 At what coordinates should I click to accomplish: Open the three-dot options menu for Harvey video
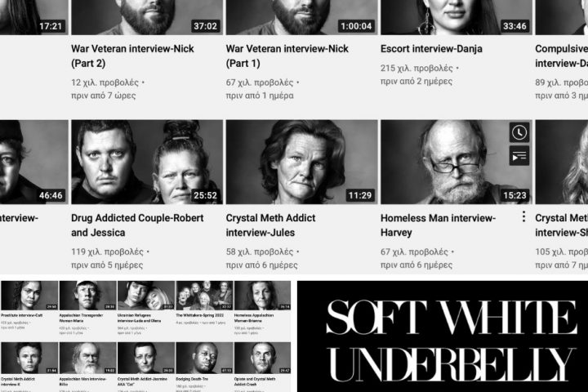point(523,216)
